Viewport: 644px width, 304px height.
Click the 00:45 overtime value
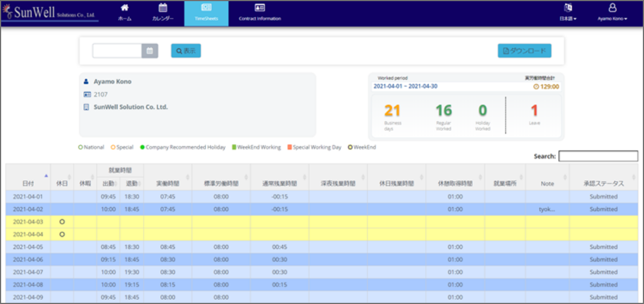click(279, 247)
